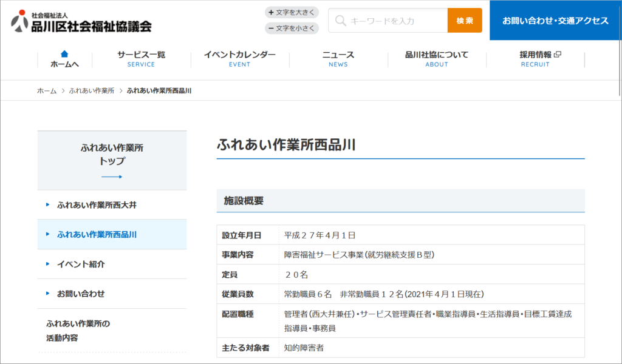Screen dimensions: 622x364
Task: Open 品川社協について about page
Action: pyautogui.click(x=436, y=58)
